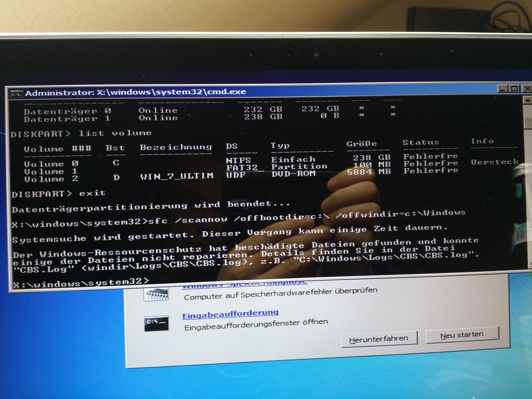This screenshot has width=532, height=399.
Task: Click the '100 MB' size value
Action: click(x=372, y=165)
